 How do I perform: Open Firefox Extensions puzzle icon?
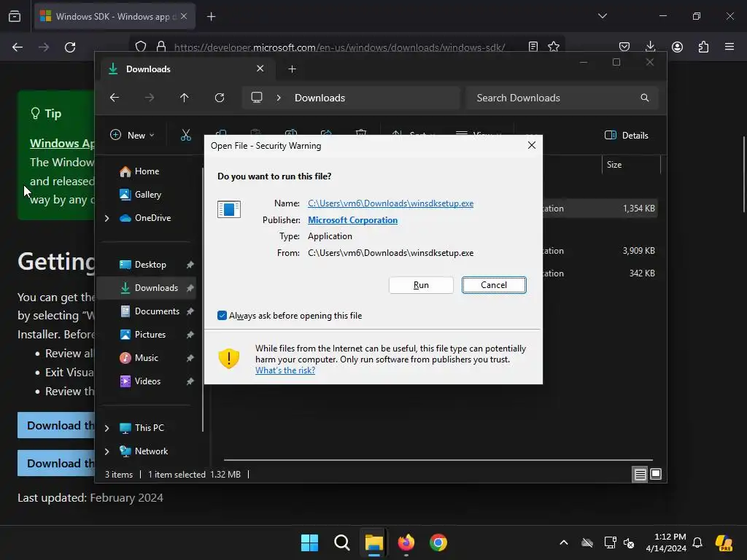click(x=703, y=47)
